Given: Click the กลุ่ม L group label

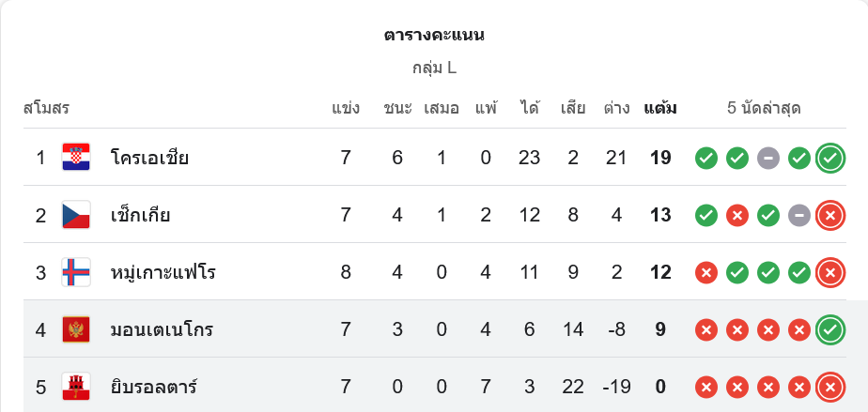Looking at the screenshot, I should (434, 68).
